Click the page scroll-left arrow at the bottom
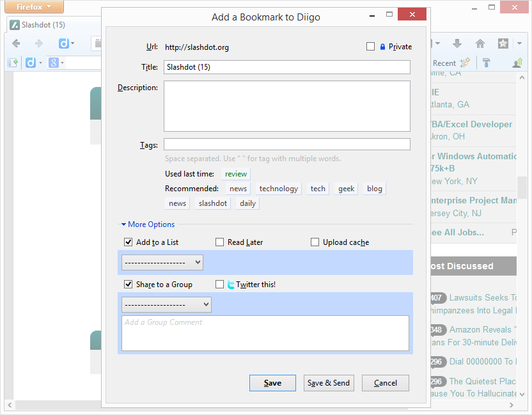This screenshot has height=415, width=532. pos(10,405)
